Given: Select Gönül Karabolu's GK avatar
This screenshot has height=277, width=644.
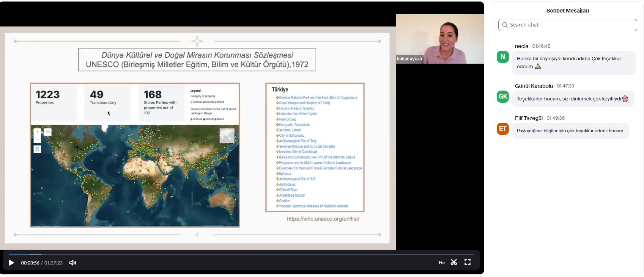Looking at the screenshot, I should click(503, 97).
